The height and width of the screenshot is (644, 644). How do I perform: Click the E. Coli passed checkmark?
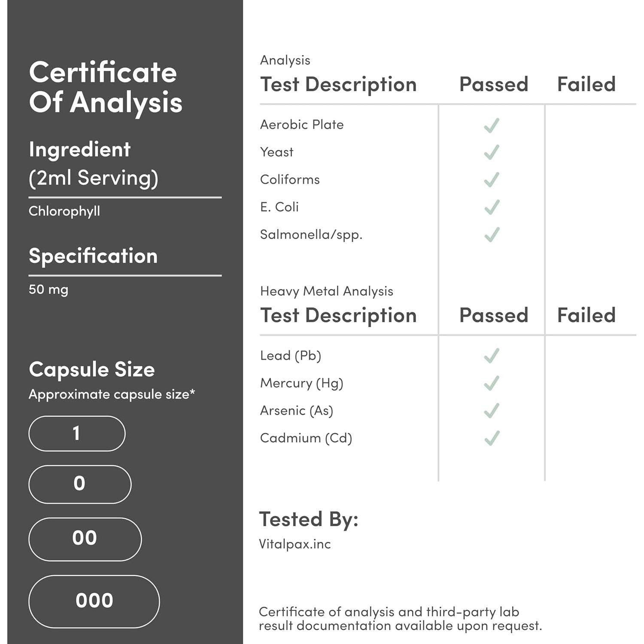[x=492, y=207]
